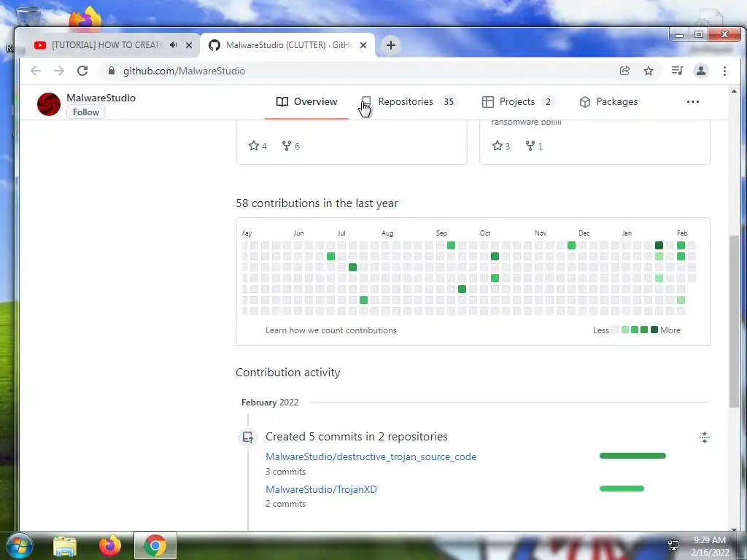Click the Repositories count badge 35
The height and width of the screenshot is (560, 747).
point(449,102)
